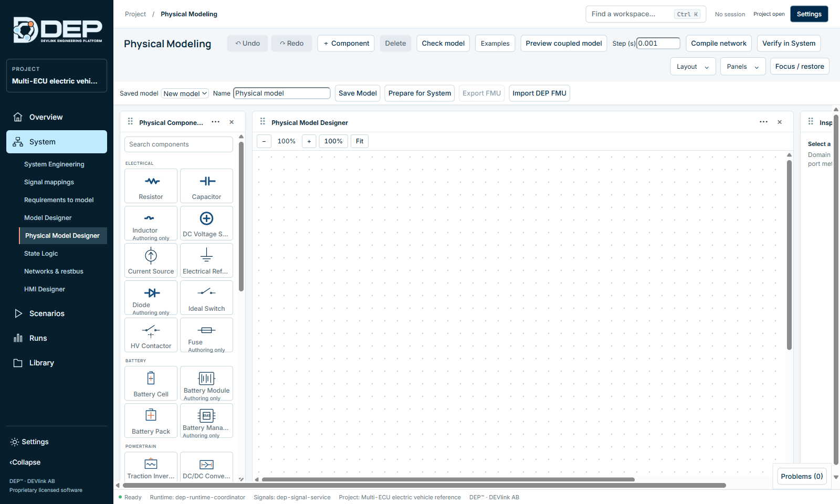Open the Library section
This screenshot has height=504, width=840.
[57, 363]
